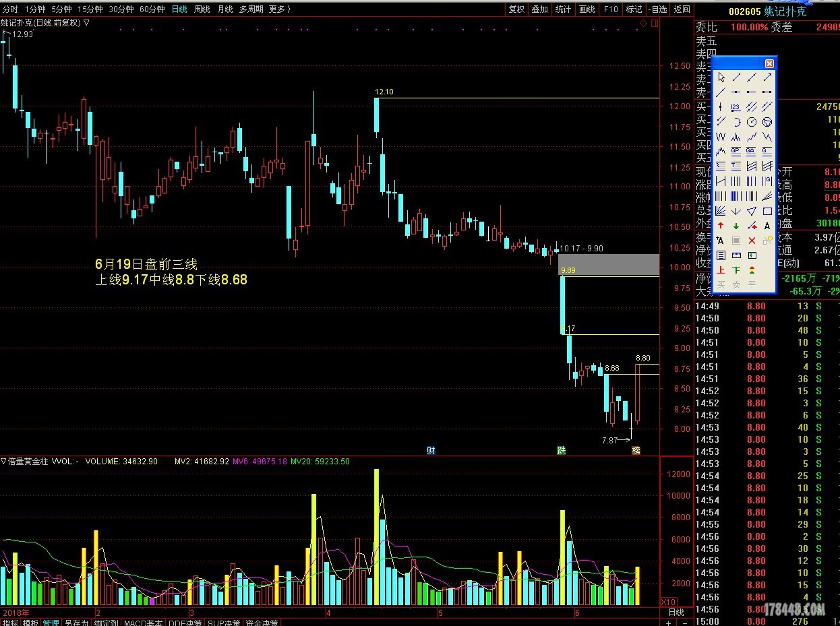Click the X10 volume scale label
840x626 pixels.
668,602
